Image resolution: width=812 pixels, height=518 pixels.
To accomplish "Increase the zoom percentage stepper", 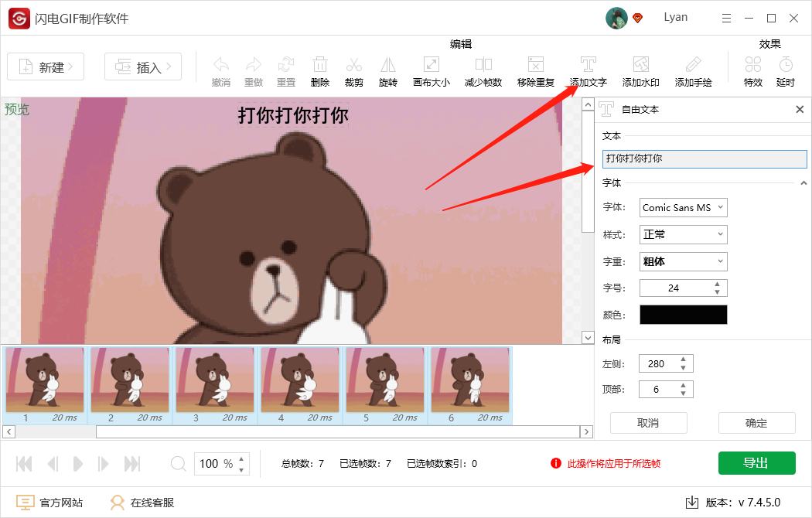I will (241, 459).
